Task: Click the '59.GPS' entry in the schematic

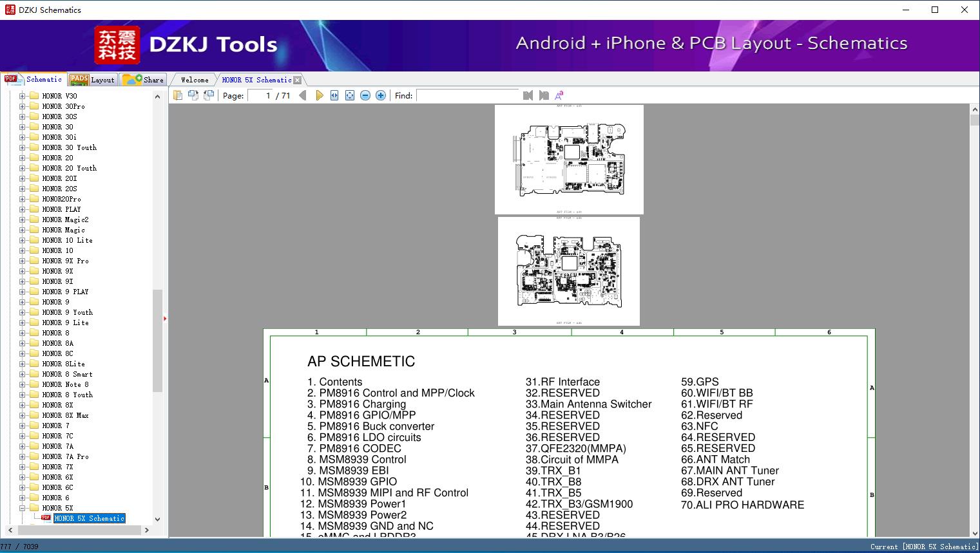Action: tap(700, 382)
